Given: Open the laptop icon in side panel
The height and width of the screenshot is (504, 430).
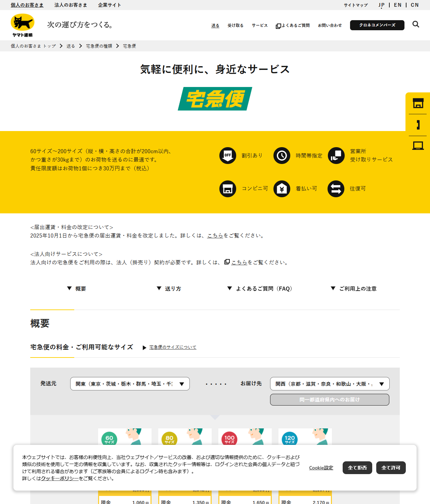Looking at the screenshot, I should tap(418, 146).
